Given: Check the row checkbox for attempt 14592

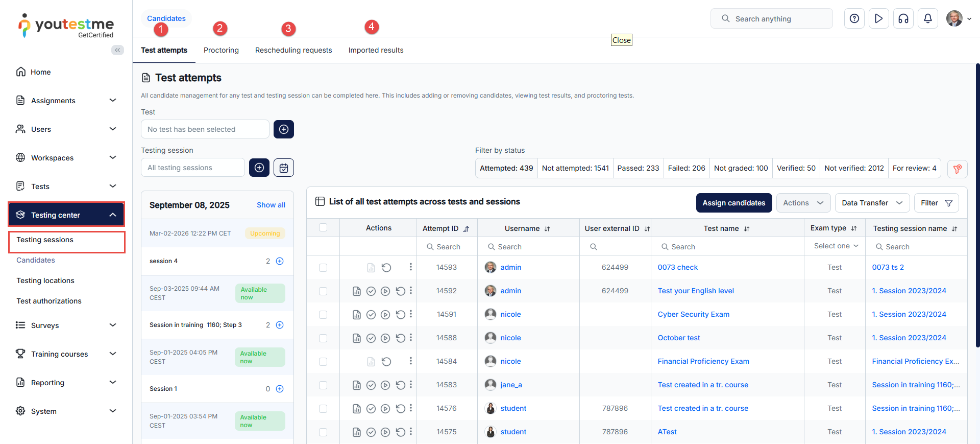Looking at the screenshot, I should (323, 291).
